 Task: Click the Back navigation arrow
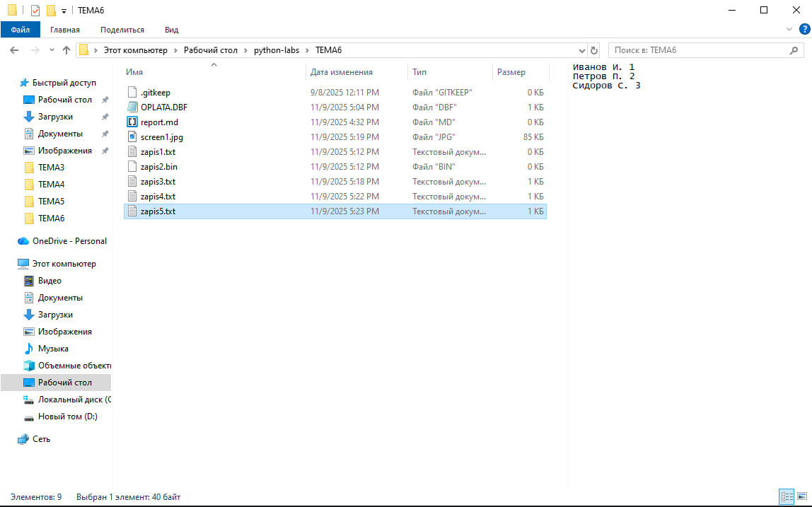click(x=14, y=50)
